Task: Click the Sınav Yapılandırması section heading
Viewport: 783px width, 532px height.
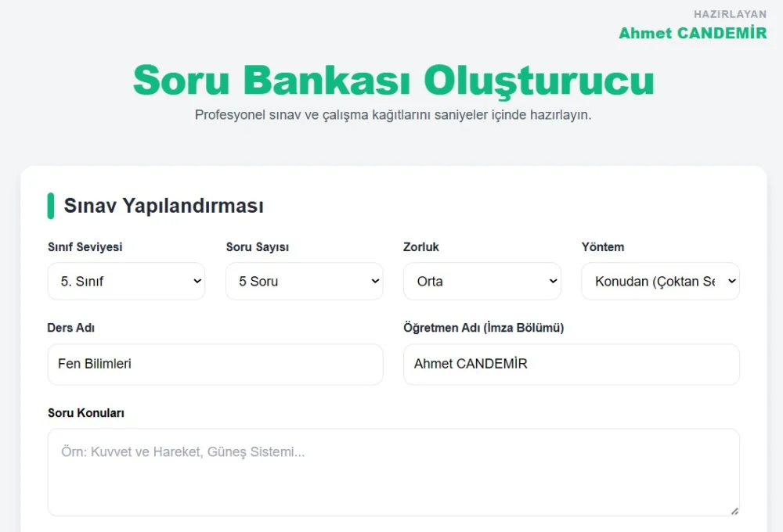Action: tap(166, 206)
